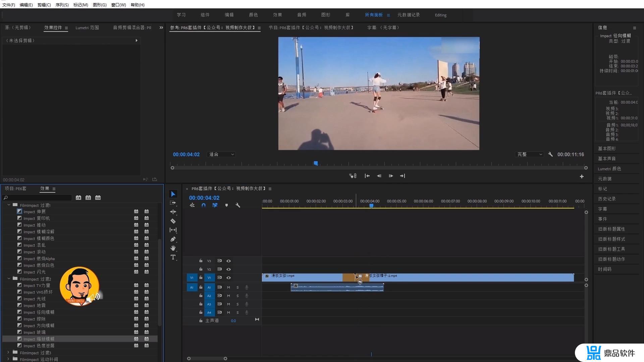The height and width of the screenshot is (362, 644).
Task: Solo audio track A2
Action: click(x=237, y=296)
